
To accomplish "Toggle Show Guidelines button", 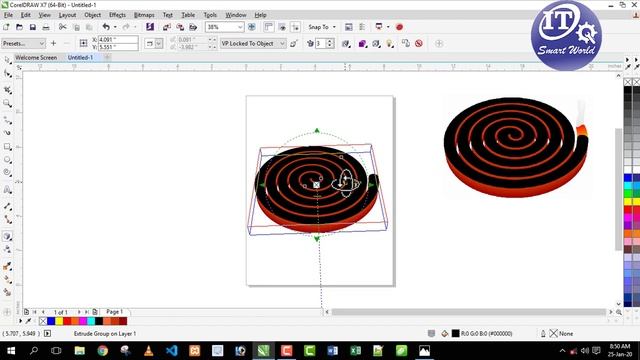I will click(296, 27).
